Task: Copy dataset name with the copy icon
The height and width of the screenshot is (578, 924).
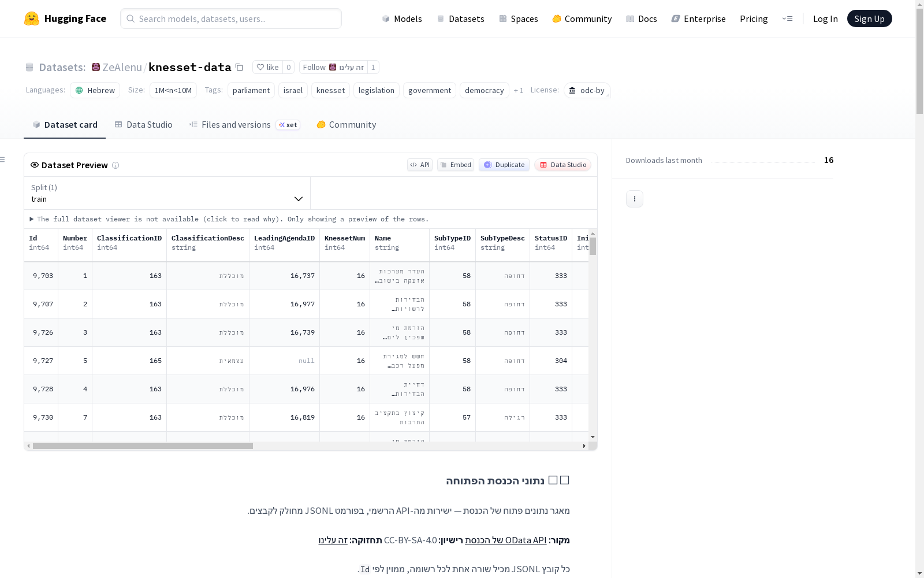Action: [239, 67]
